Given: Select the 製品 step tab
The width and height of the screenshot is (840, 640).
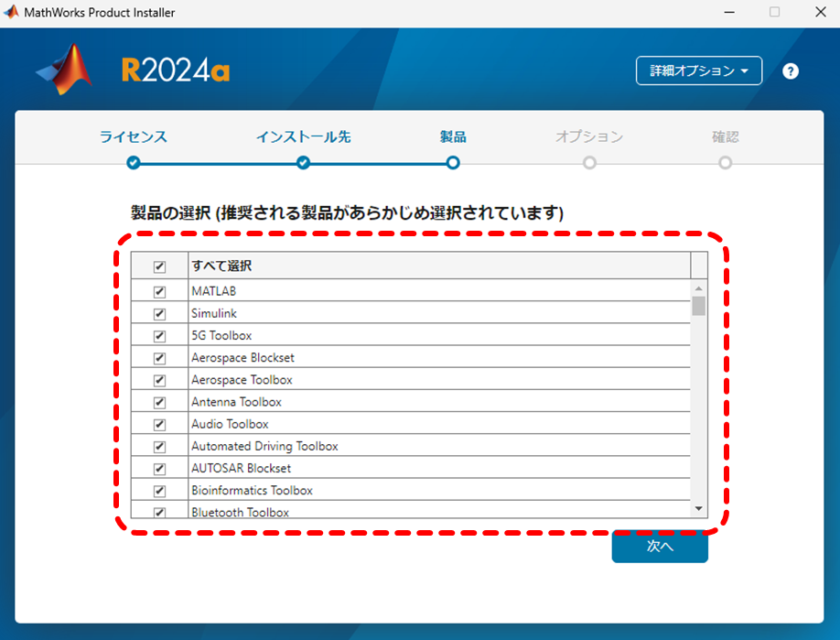Looking at the screenshot, I should click(453, 136).
